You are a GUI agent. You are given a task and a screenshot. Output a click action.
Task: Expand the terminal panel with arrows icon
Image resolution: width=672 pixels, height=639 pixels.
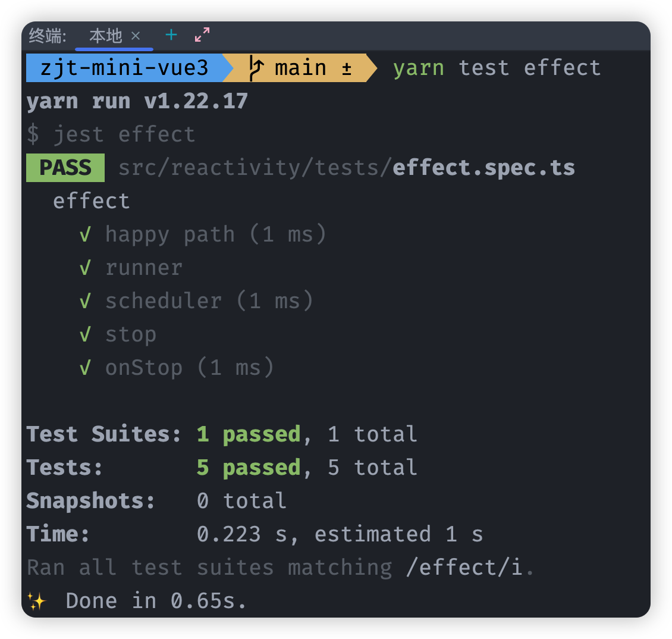point(202,35)
